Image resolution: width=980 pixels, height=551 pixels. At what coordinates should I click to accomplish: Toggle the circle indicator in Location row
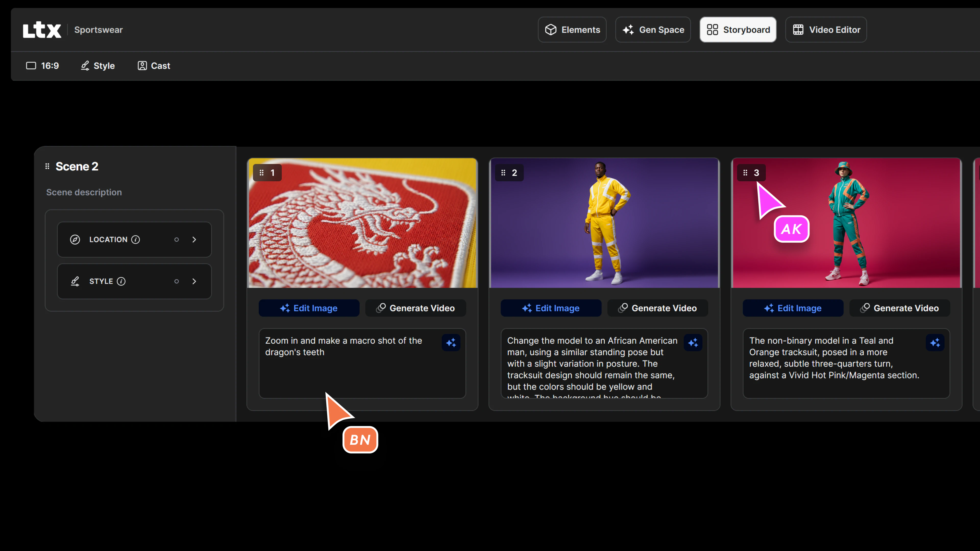(177, 240)
